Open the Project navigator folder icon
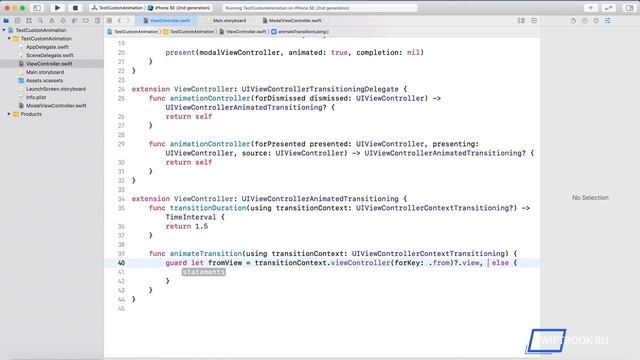Image resolution: width=640 pixels, height=360 pixels. 6,20
